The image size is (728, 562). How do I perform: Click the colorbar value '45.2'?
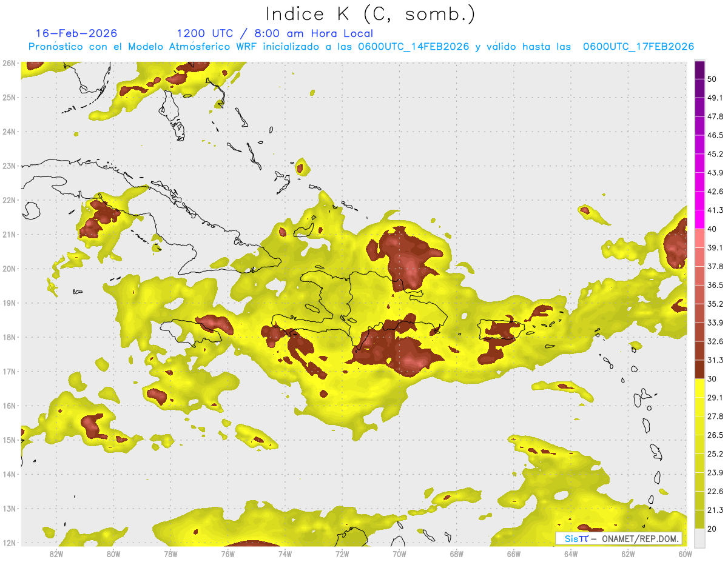(x=715, y=154)
